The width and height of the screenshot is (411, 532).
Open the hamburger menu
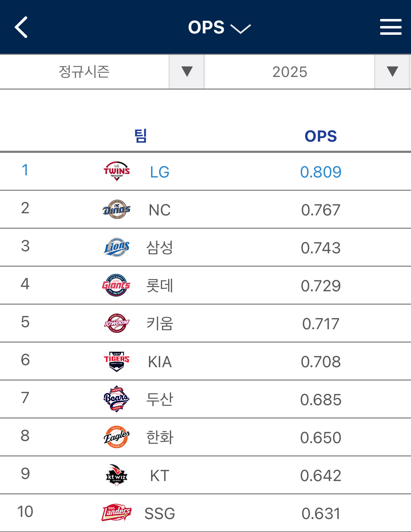(390, 27)
